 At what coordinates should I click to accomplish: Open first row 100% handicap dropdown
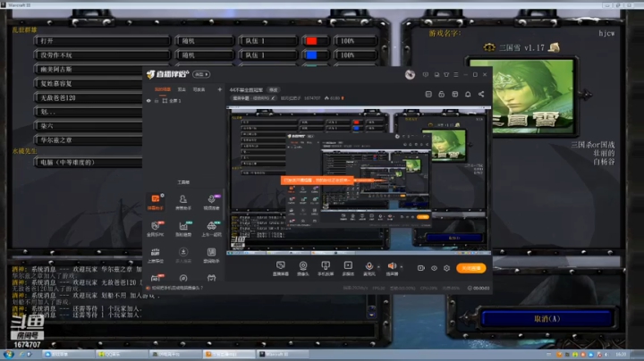[x=355, y=41]
